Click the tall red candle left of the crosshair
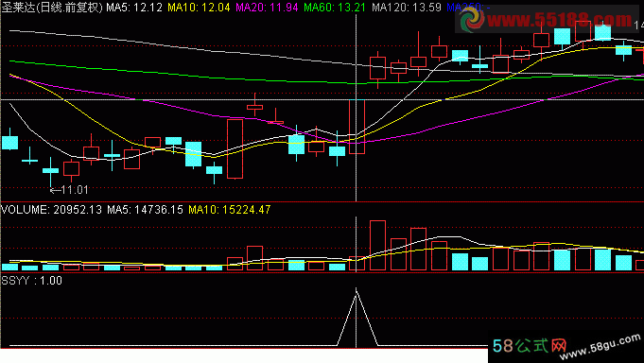 point(235,148)
